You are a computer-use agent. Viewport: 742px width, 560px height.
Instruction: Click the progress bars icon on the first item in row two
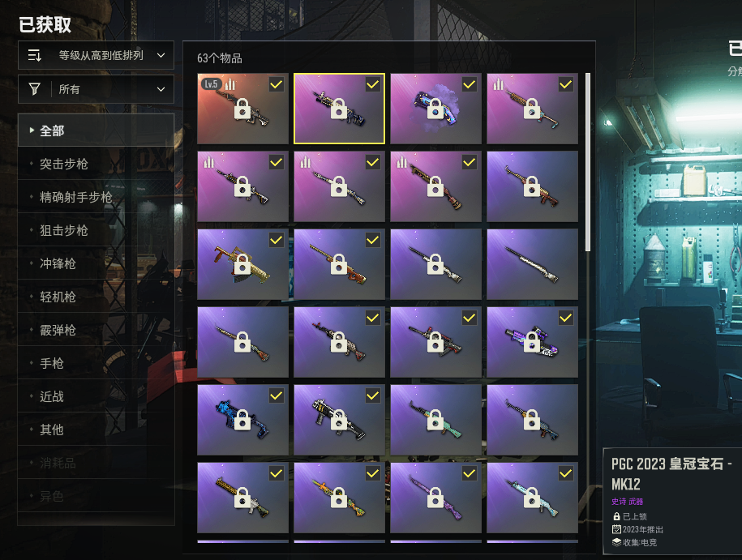coord(209,162)
